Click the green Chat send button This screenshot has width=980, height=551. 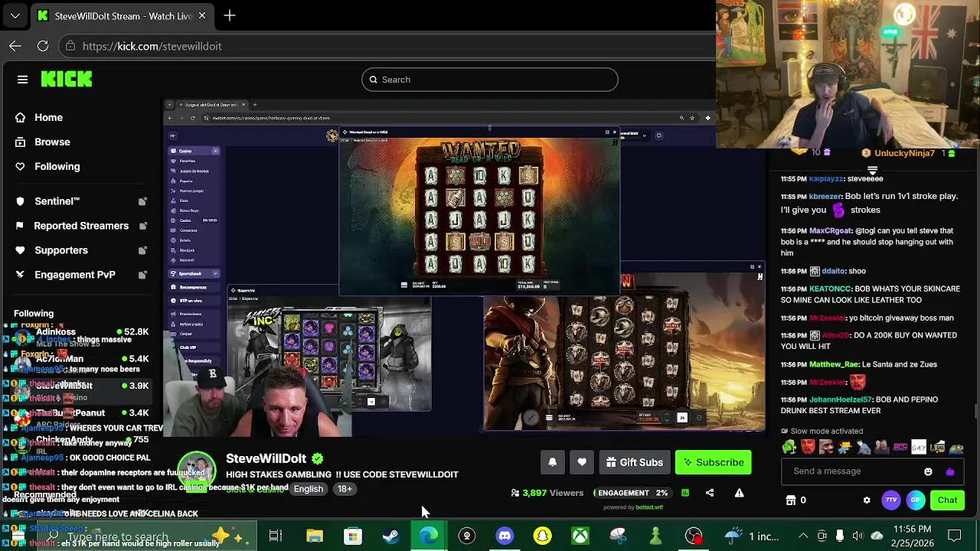[947, 500]
